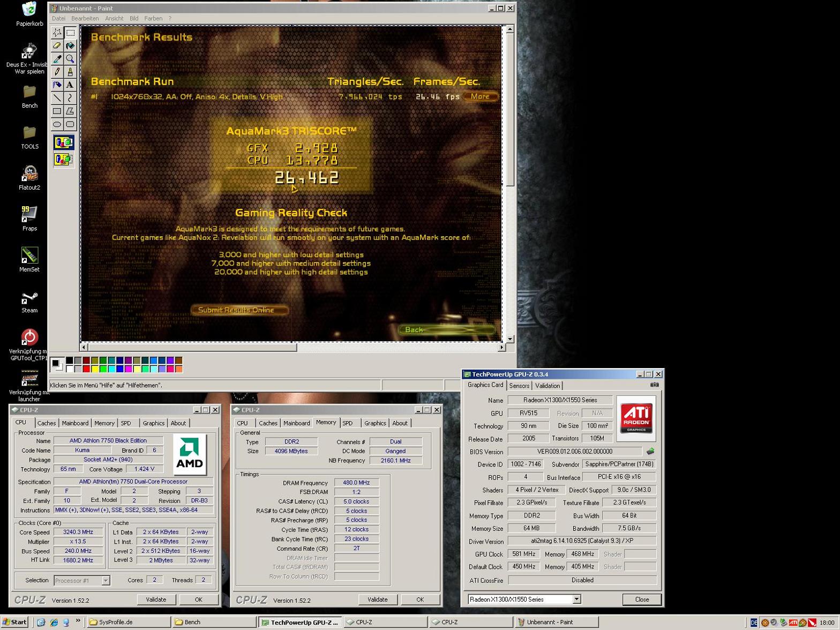
Task: Open Mainboard tab in left CPU-Z window
Action: [75, 423]
